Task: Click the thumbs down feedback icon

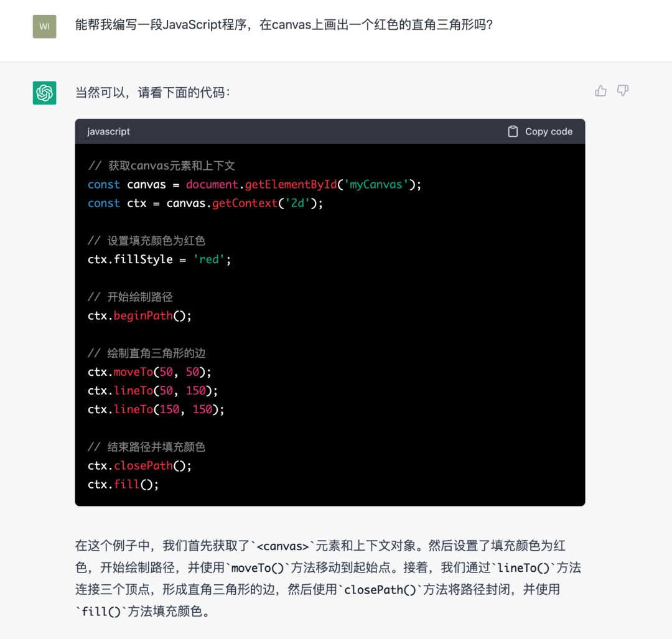Action: point(623,90)
